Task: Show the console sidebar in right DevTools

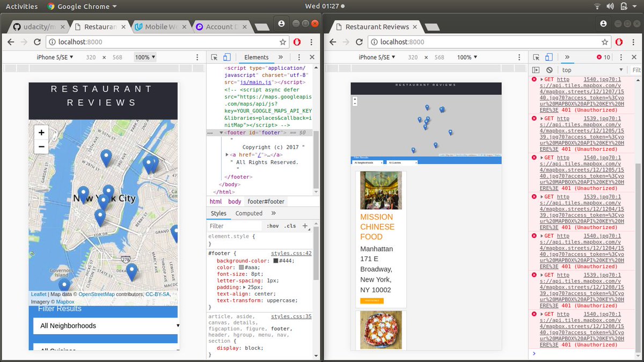Action: point(536,70)
